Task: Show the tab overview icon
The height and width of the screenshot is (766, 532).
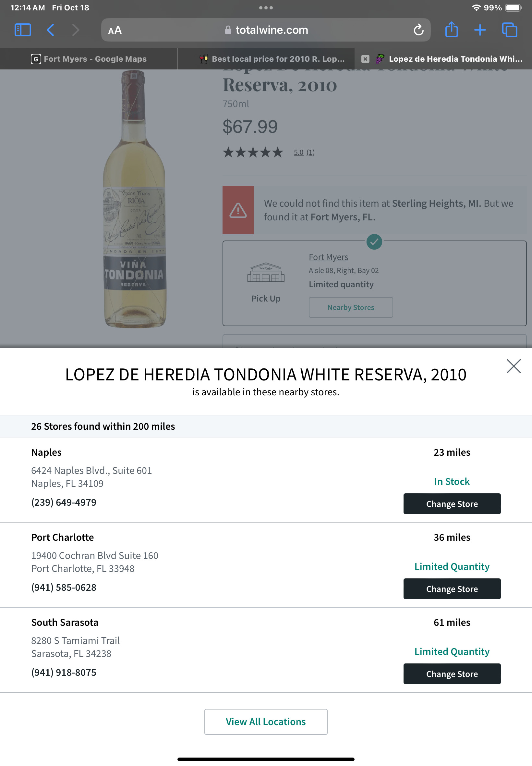Action: tap(509, 30)
